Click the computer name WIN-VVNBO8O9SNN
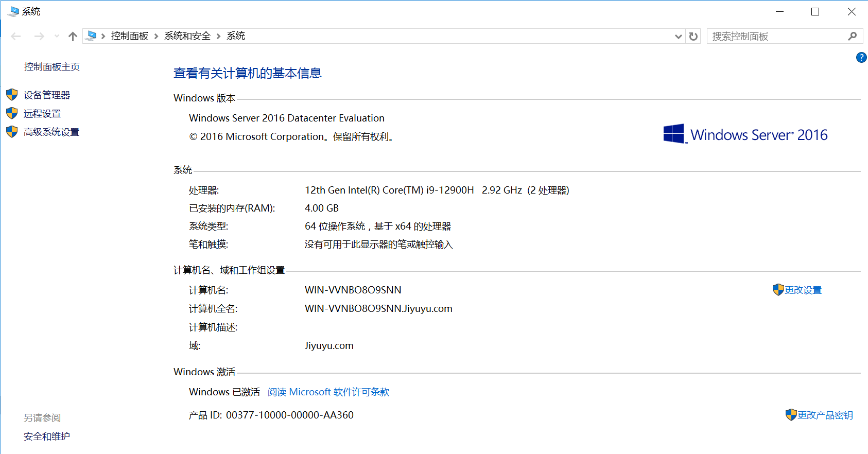 [353, 290]
